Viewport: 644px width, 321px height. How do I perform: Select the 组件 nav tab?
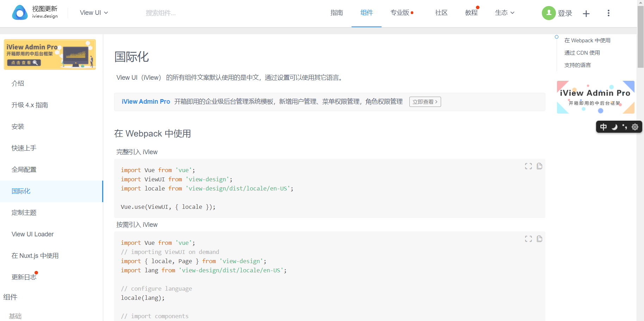click(x=366, y=13)
